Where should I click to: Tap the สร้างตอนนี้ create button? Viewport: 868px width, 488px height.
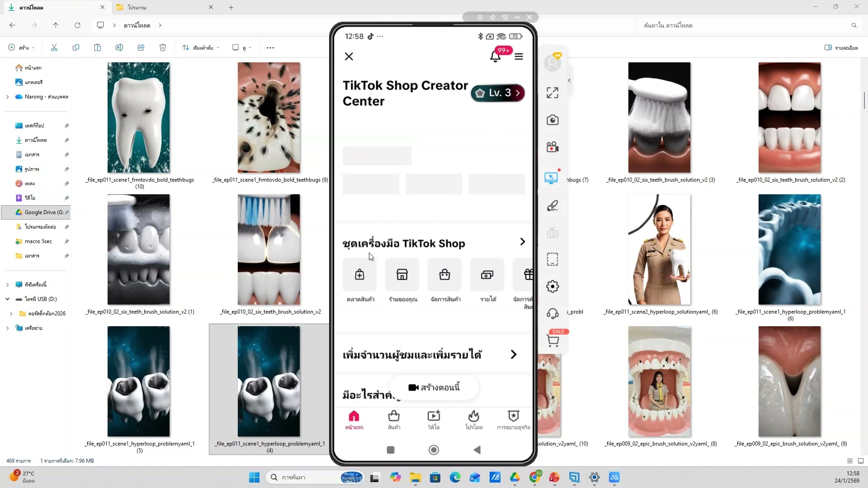[434, 387]
